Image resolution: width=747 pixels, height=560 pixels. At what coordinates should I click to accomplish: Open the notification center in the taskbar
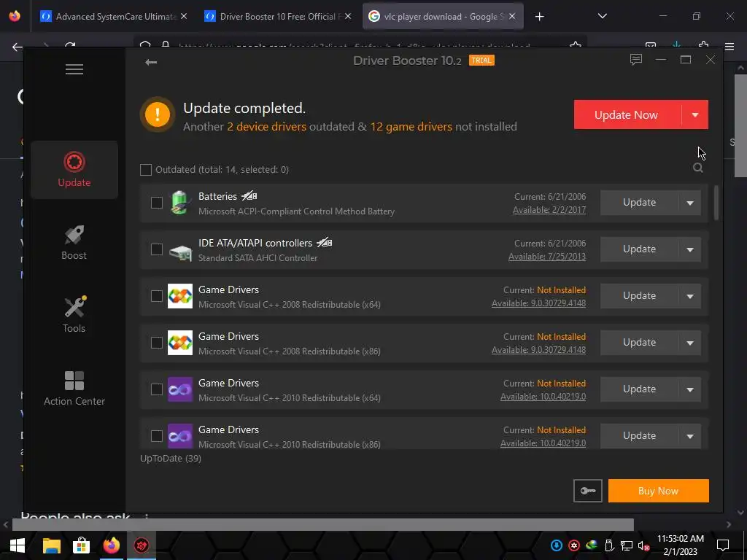(723, 545)
